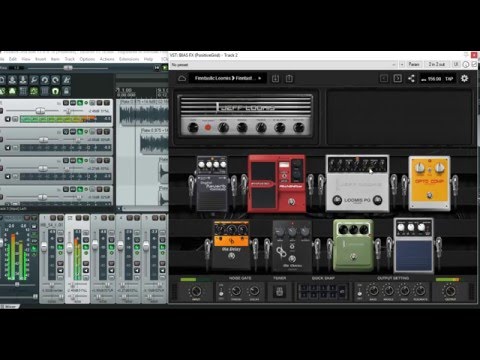
Task: Select the blue stompbox pedal
Action: point(413,245)
